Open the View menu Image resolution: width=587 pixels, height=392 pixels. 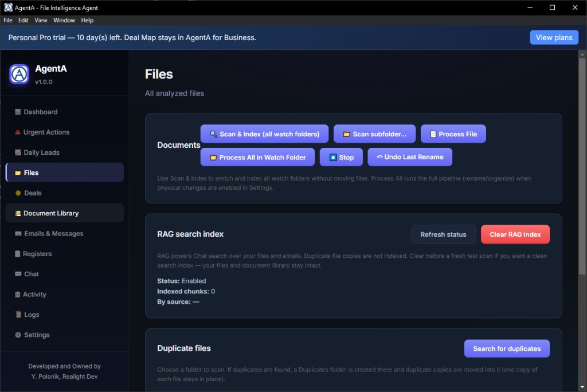point(41,20)
